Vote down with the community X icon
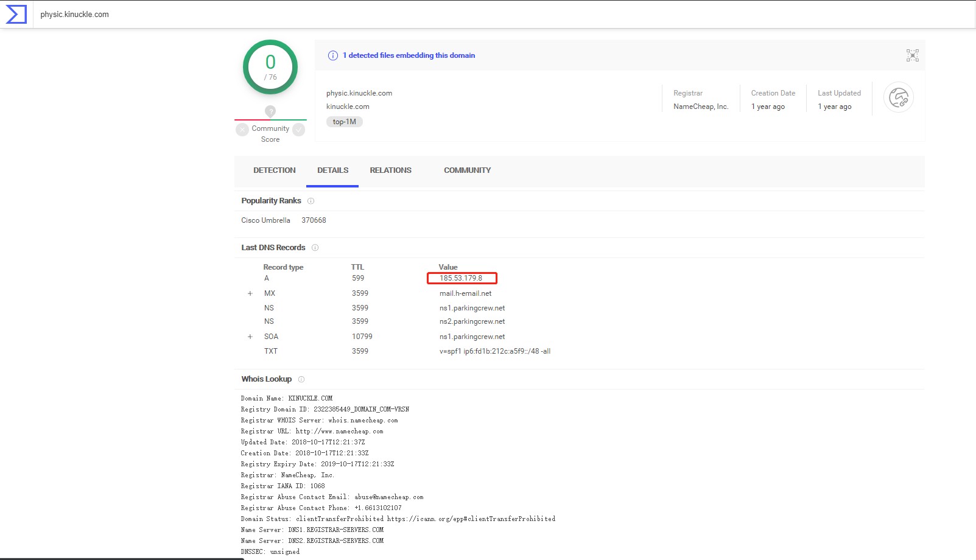Screen dimensions: 976x560 pos(242,130)
